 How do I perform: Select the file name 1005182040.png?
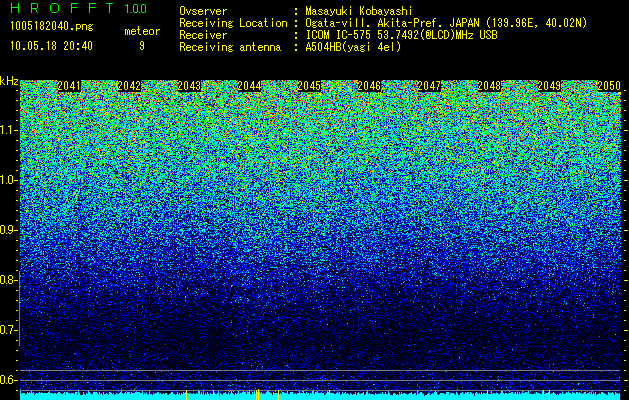click(52, 27)
